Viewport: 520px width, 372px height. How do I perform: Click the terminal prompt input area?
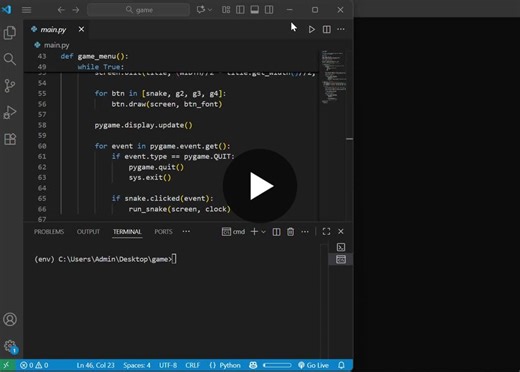(x=174, y=259)
